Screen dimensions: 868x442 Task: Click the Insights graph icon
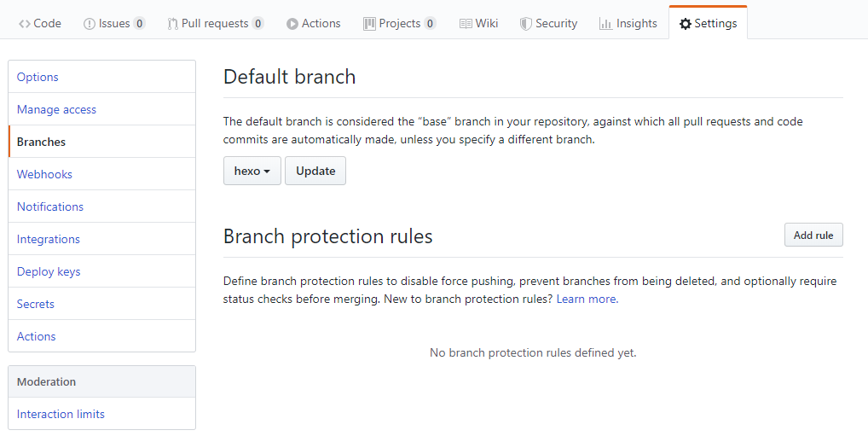pos(605,24)
